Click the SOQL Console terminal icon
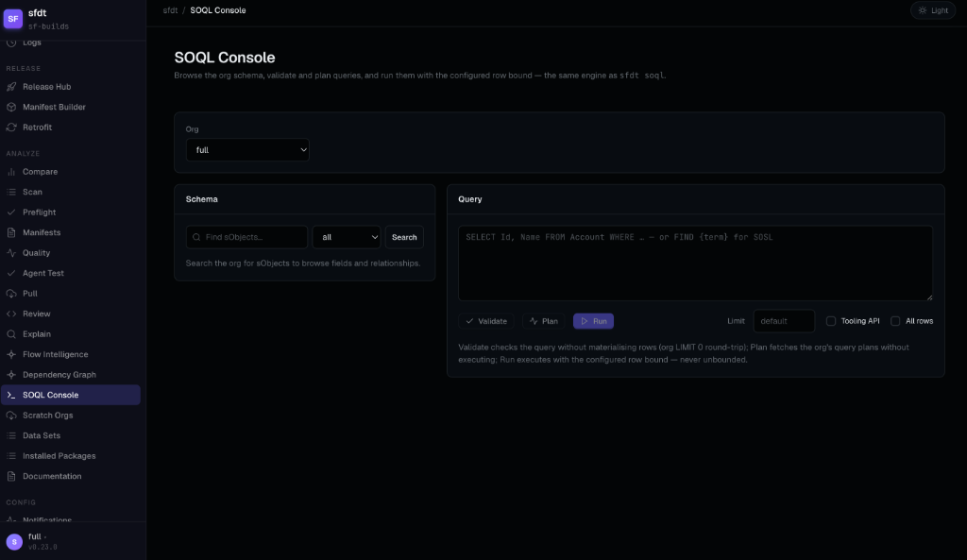Image resolution: width=967 pixels, height=560 pixels. [x=11, y=395]
